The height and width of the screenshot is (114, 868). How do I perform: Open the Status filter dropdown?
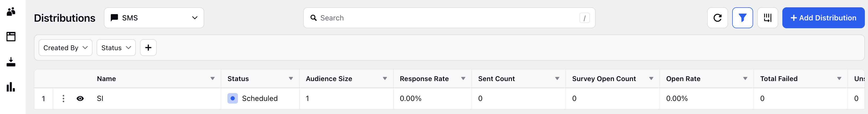[x=116, y=48]
